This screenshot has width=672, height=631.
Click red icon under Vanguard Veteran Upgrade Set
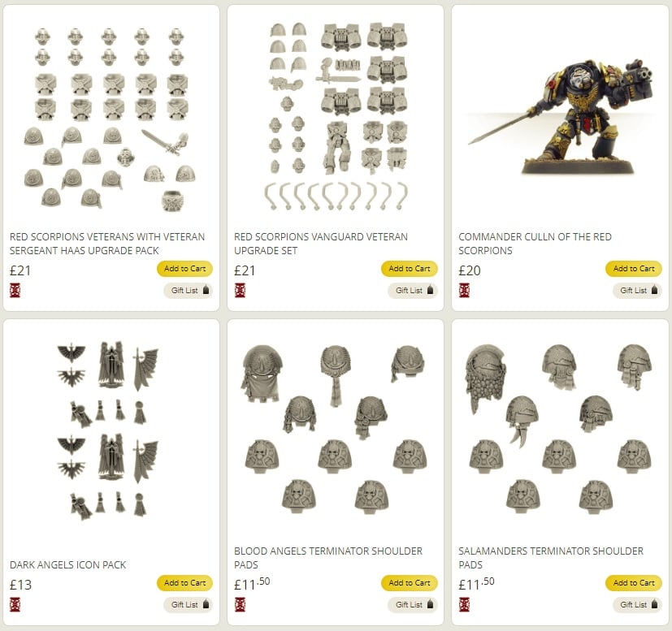point(240,290)
